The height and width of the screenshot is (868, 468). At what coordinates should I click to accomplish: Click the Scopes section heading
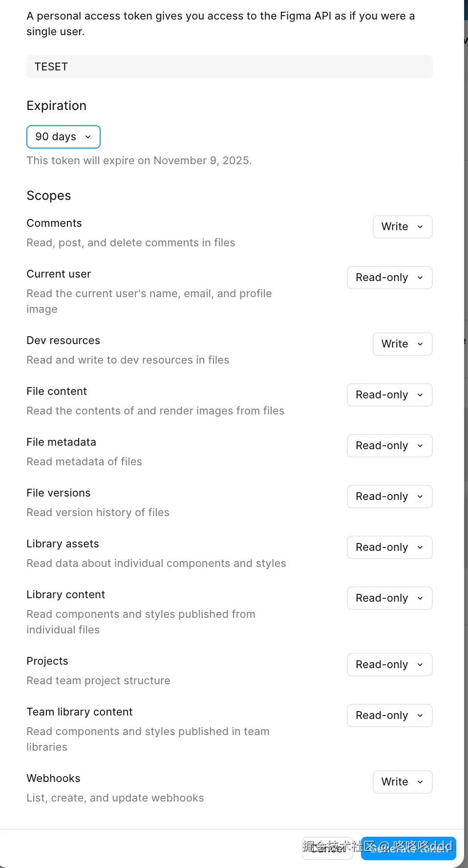point(49,196)
